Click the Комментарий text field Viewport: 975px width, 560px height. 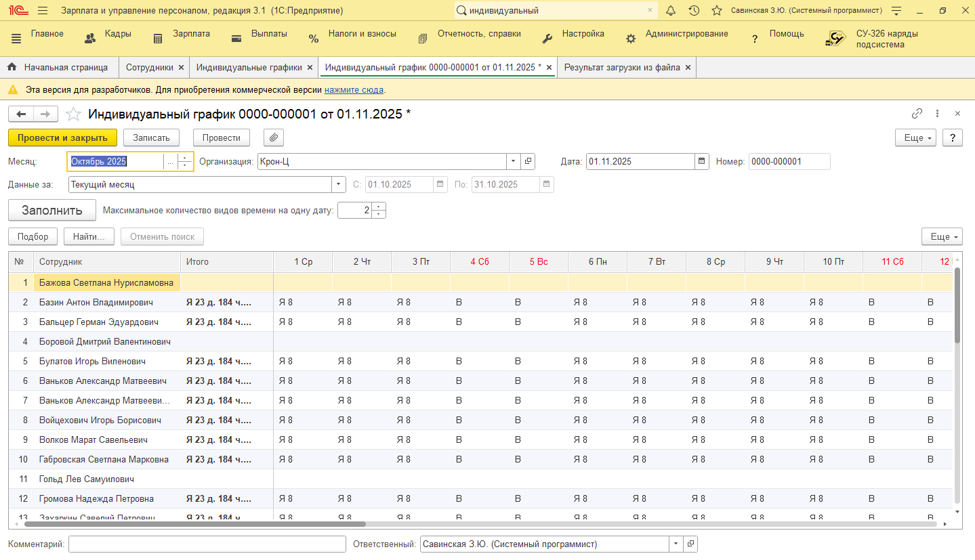tap(207, 544)
